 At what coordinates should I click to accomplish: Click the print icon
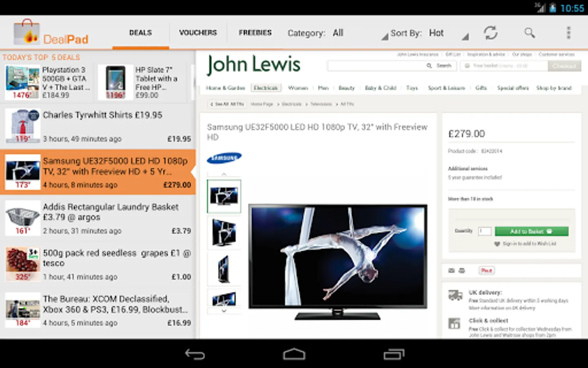(462, 271)
